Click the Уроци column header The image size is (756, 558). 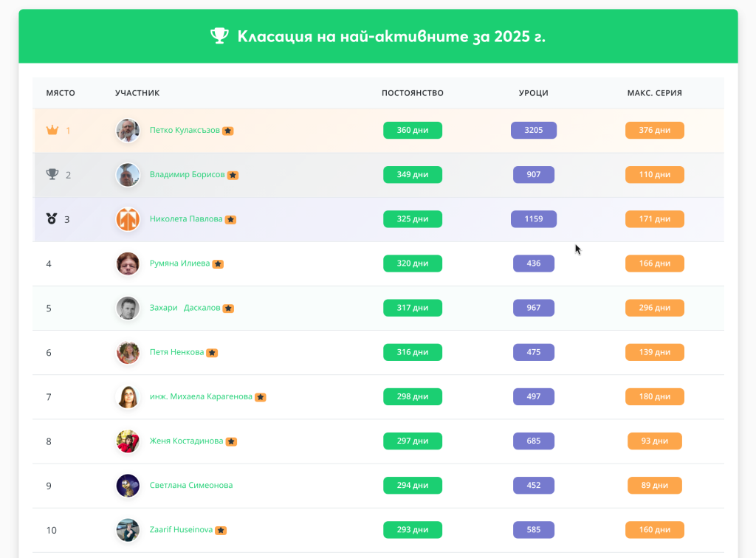pos(533,93)
